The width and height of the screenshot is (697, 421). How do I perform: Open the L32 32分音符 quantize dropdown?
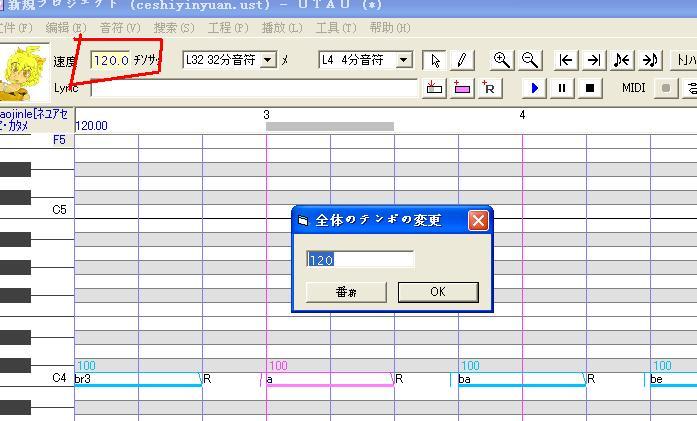(268, 60)
